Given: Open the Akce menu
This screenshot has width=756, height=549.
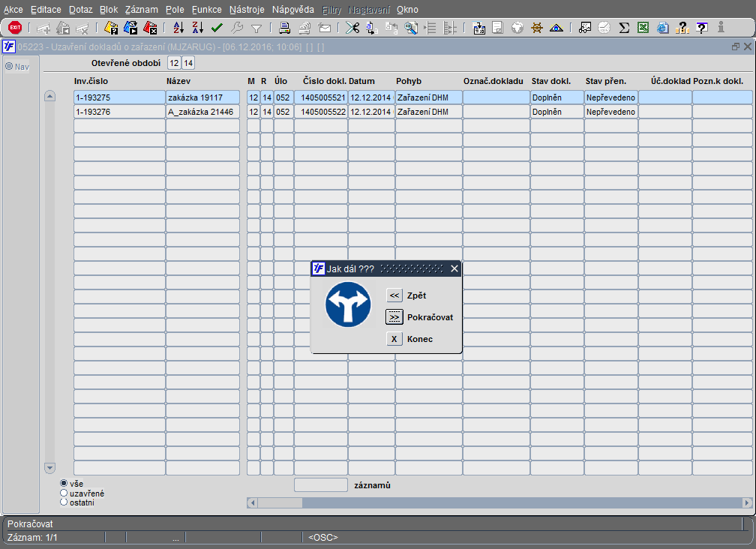Looking at the screenshot, I should tap(13, 10).
